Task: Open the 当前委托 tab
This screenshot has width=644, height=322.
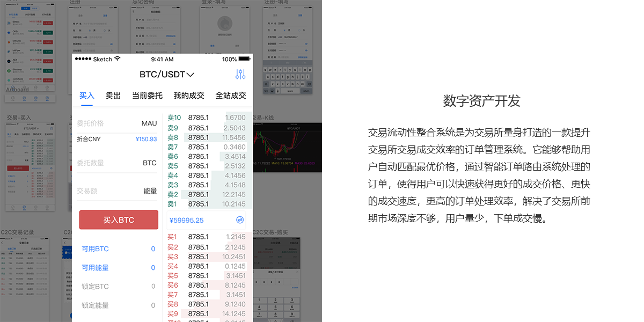Action: click(147, 96)
